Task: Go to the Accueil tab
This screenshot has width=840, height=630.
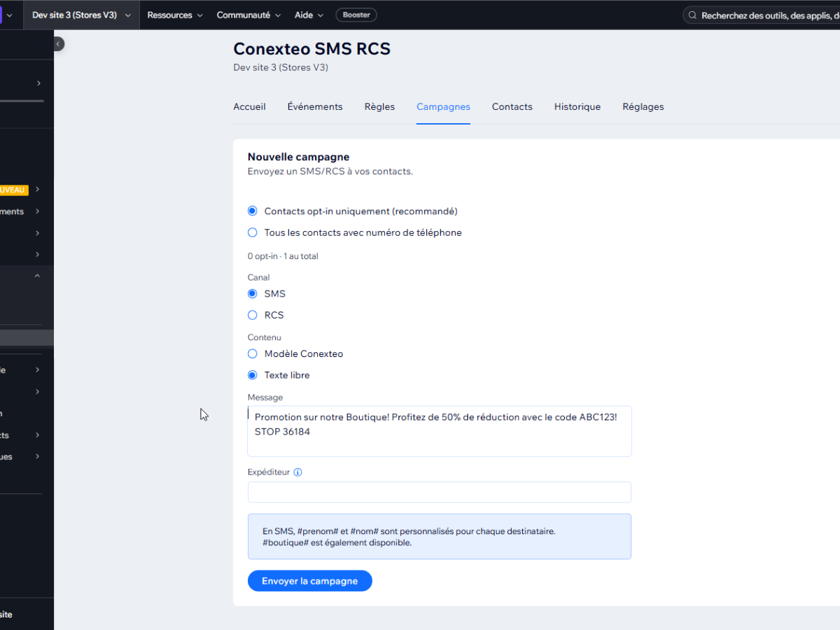Action: click(249, 106)
